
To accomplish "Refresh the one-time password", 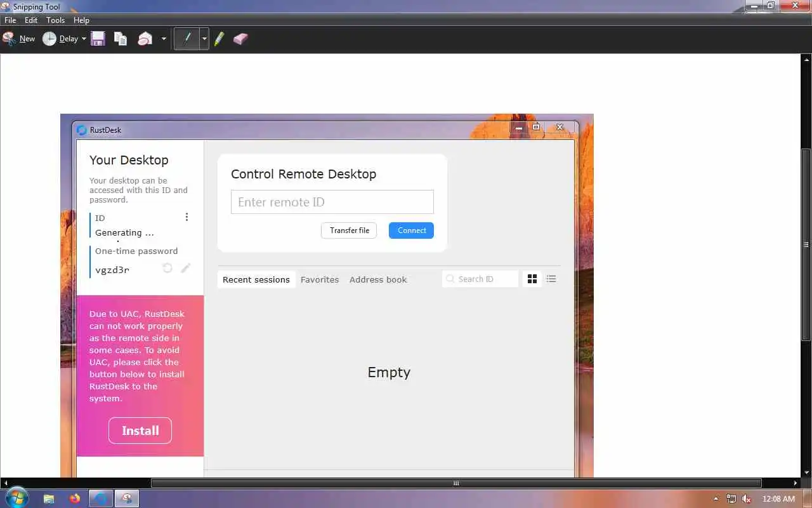I will (x=167, y=268).
